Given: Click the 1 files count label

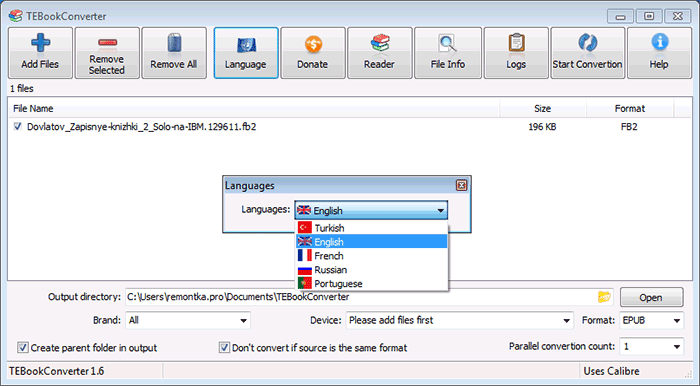Looking at the screenshot, I should point(22,88).
